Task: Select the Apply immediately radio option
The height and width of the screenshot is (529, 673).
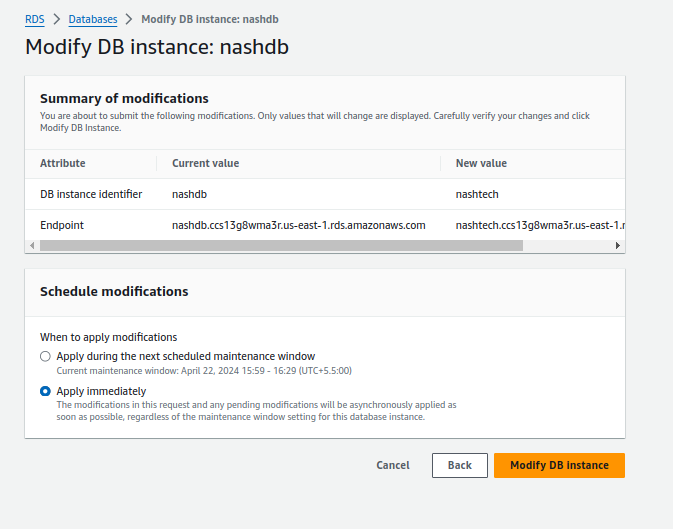Action: [45, 391]
